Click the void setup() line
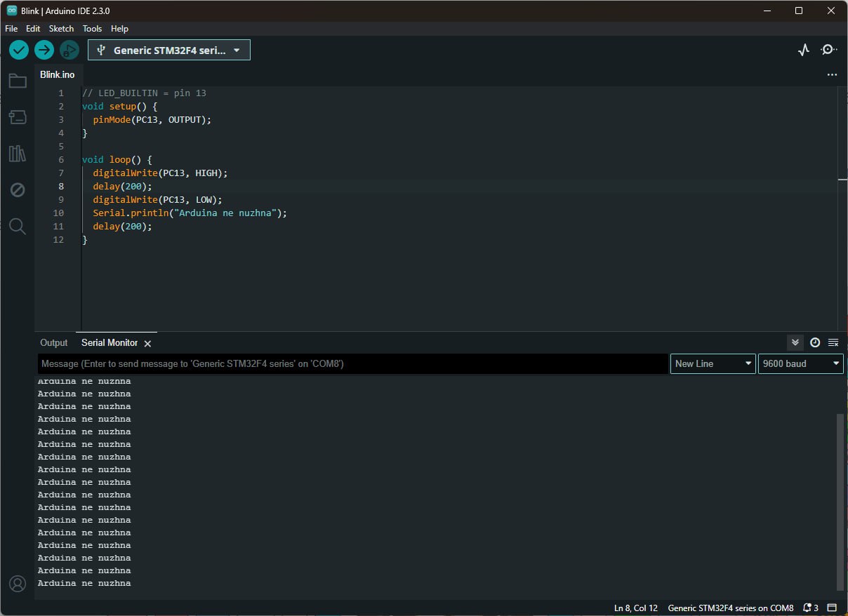This screenshot has width=848, height=616. pyautogui.click(x=120, y=106)
